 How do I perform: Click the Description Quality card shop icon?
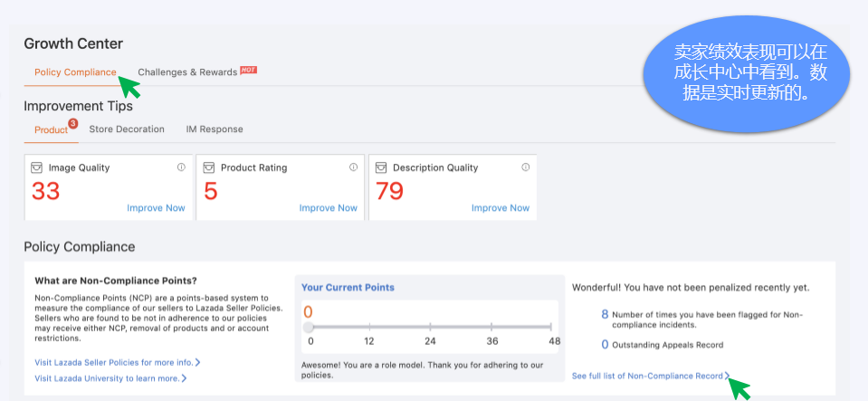(x=381, y=167)
